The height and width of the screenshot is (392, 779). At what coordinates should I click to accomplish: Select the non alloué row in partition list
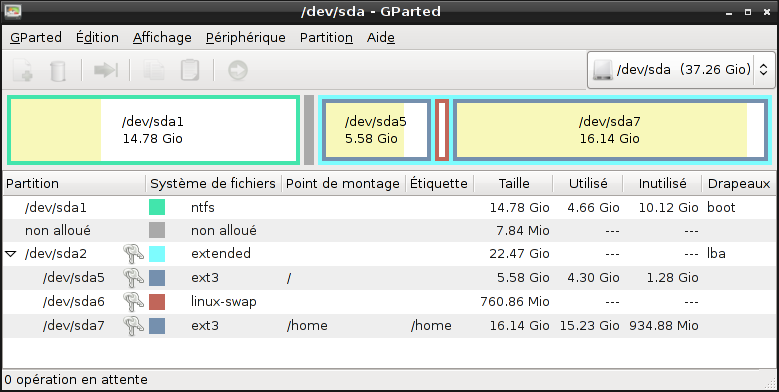(389, 231)
